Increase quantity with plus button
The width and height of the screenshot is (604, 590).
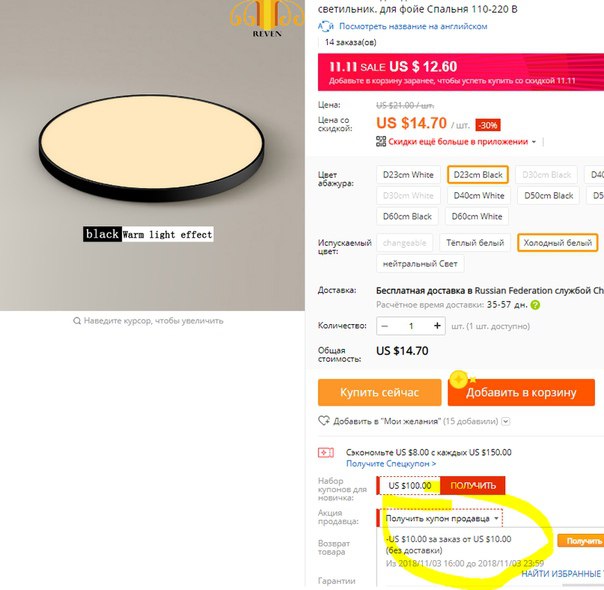click(437, 326)
